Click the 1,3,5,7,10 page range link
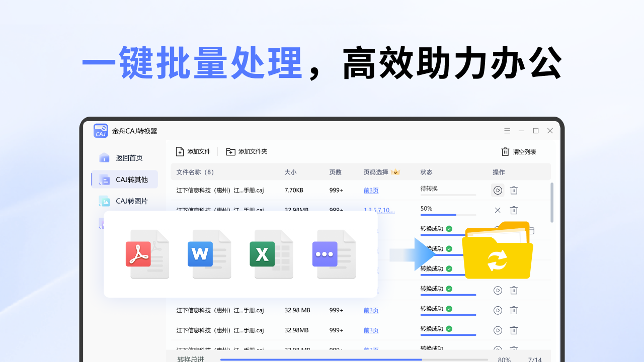Image resolution: width=644 pixels, height=362 pixels. click(x=378, y=210)
